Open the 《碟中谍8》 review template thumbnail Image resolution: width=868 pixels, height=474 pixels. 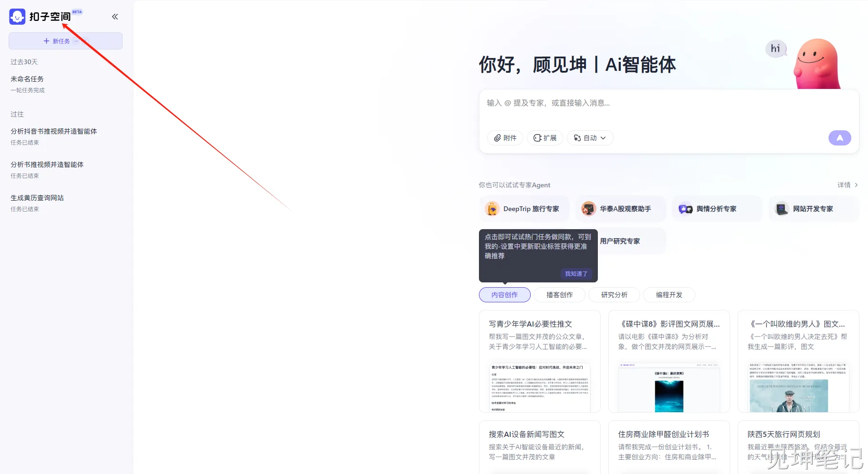point(669,387)
